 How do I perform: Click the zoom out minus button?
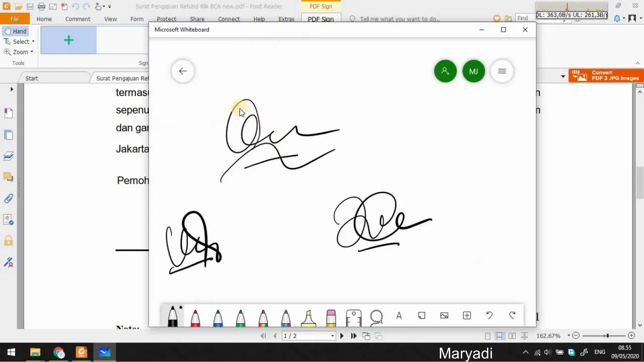(x=576, y=336)
